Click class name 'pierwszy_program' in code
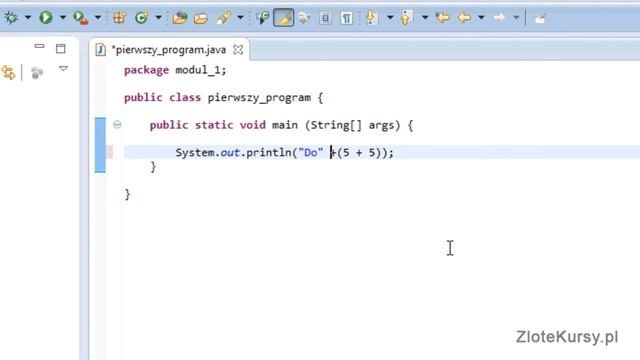Screen dimensions: 640x360 pos(259,98)
